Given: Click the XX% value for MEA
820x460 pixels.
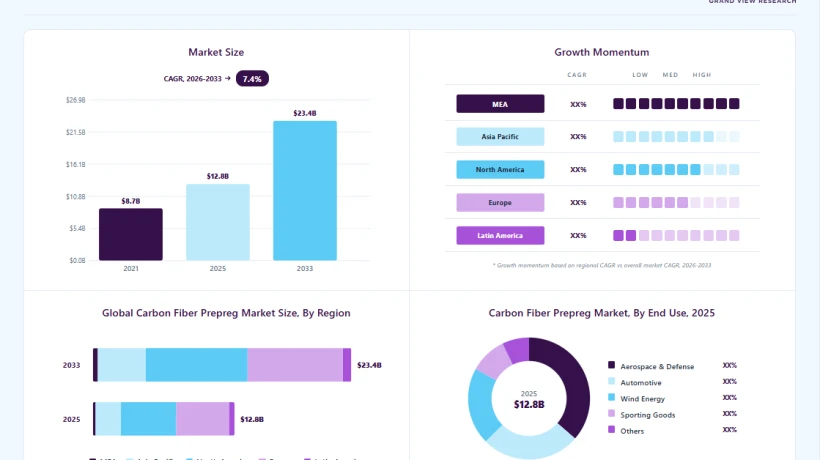Looking at the screenshot, I should (578, 105).
